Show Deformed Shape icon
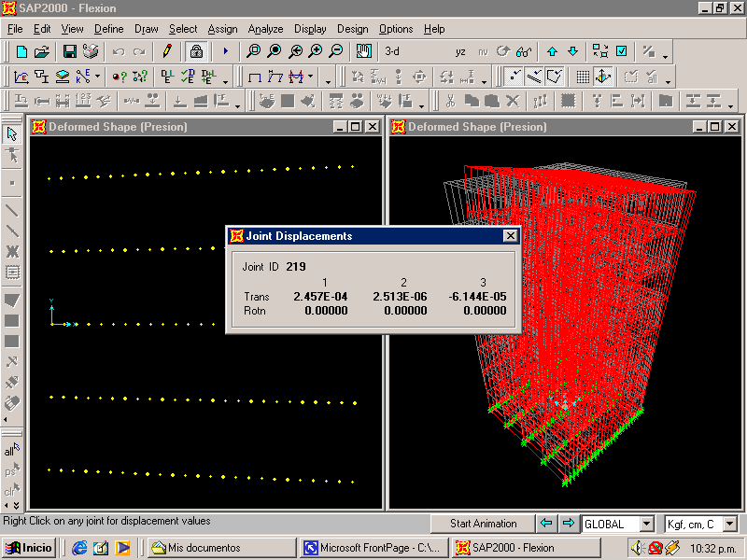The width and height of the screenshot is (747, 560). pyautogui.click(x=275, y=77)
